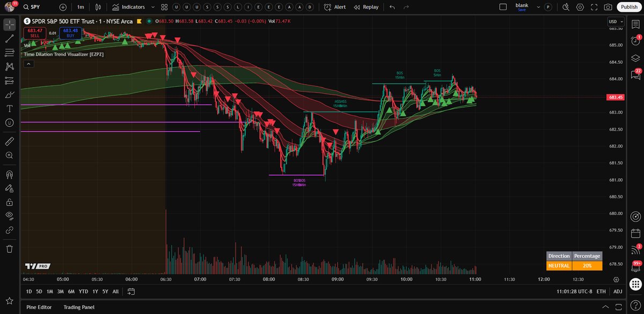Open the USD currency dropdown
The width and height of the screenshot is (644, 314).
coord(616,21)
